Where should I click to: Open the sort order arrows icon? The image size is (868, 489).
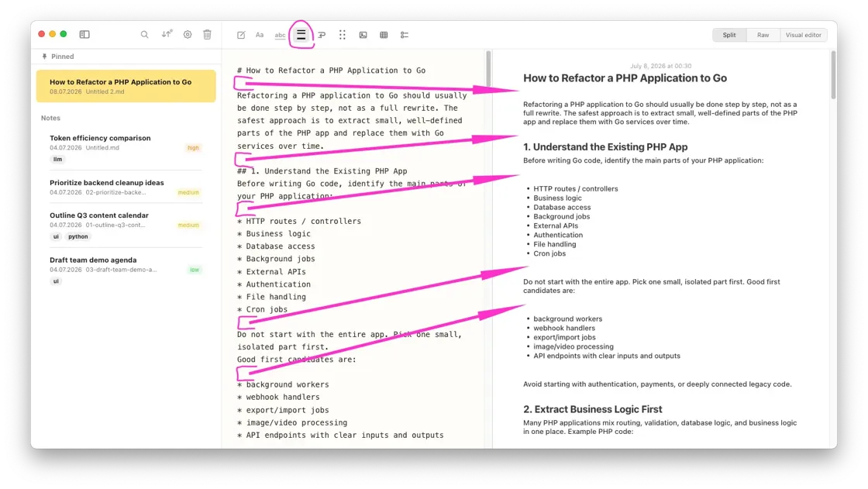pyautogui.click(x=167, y=34)
